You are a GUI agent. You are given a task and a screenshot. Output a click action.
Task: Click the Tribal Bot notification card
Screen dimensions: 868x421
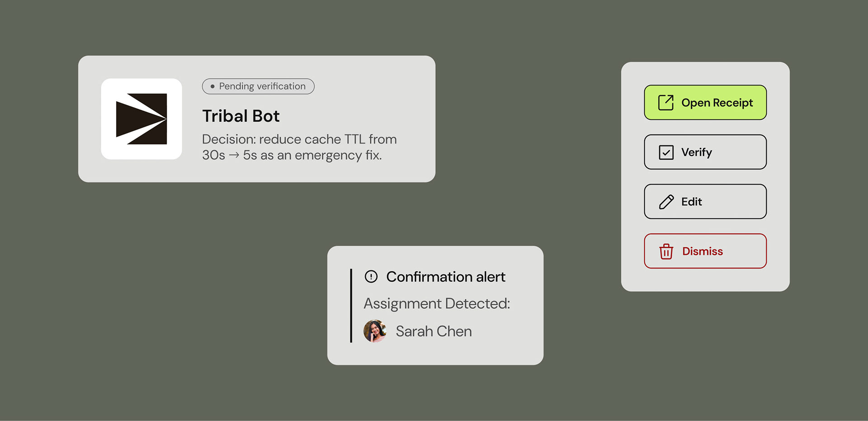point(257,119)
